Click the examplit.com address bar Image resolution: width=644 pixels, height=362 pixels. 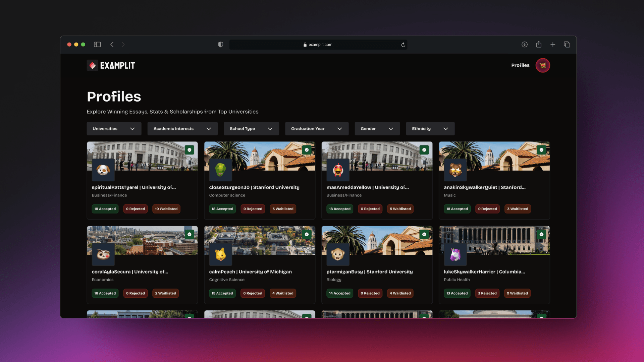(x=318, y=45)
